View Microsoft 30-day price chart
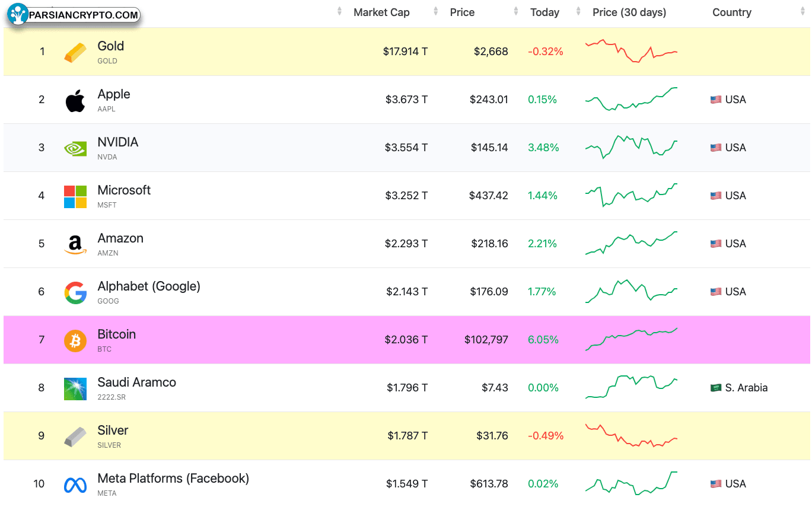 tap(631, 195)
